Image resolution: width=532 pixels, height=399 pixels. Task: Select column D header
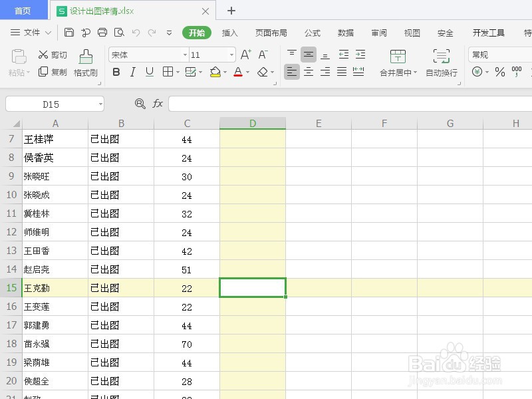point(253,123)
